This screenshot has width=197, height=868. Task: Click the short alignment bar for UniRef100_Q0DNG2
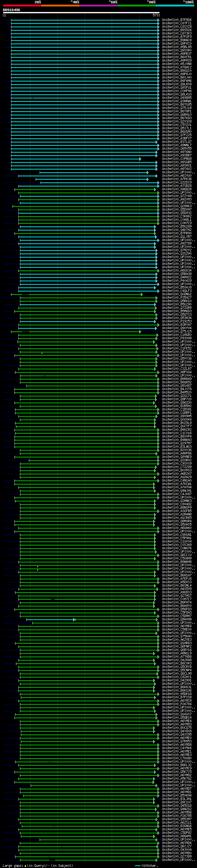pyautogui.click(x=77, y=294)
